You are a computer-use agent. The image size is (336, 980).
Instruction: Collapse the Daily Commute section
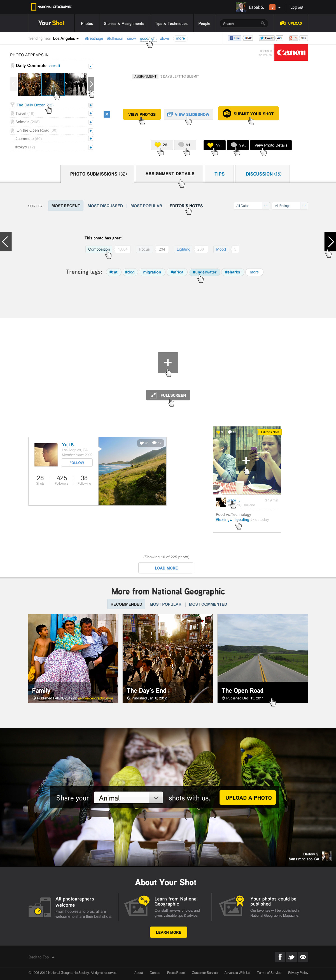90,66
